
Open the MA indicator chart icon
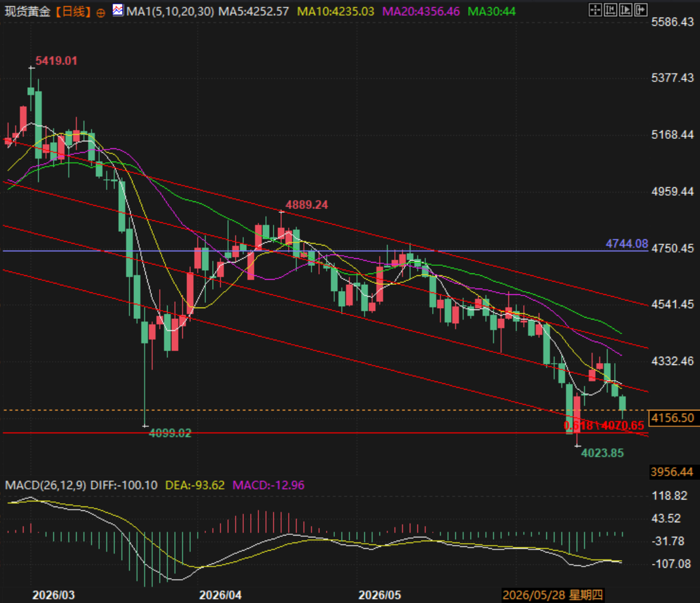click(x=118, y=10)
